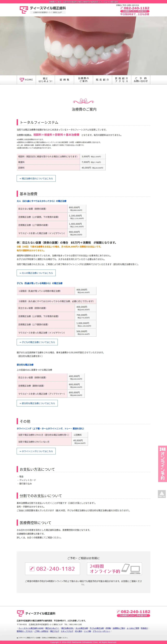Click the お支払い方法について heading
The width and height of the screenshot is (167, 644).
[x=37, y=469]
